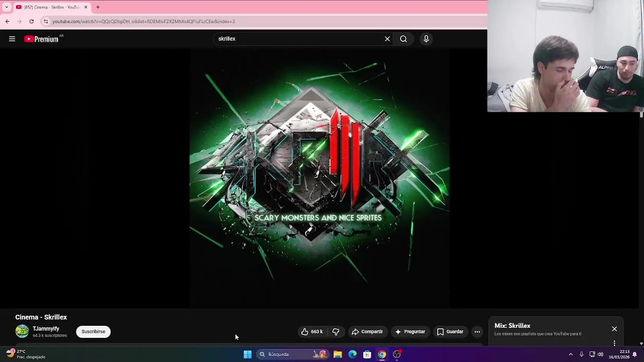
Task: Open OBS Studio from the taskbar
Action: click(397, 354)
